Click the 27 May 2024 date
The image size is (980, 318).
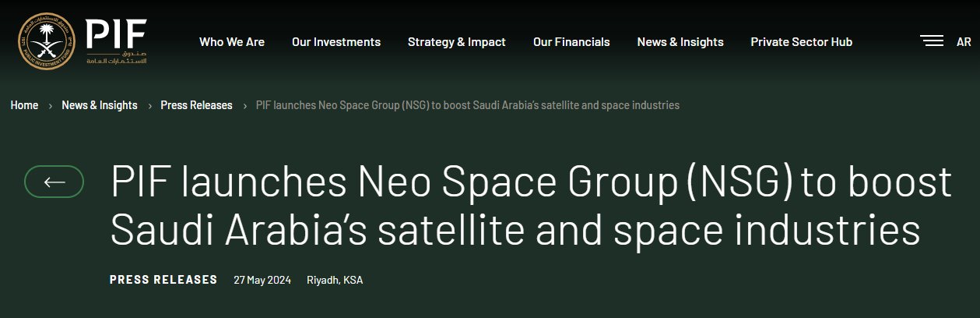(x=262, y=280)
